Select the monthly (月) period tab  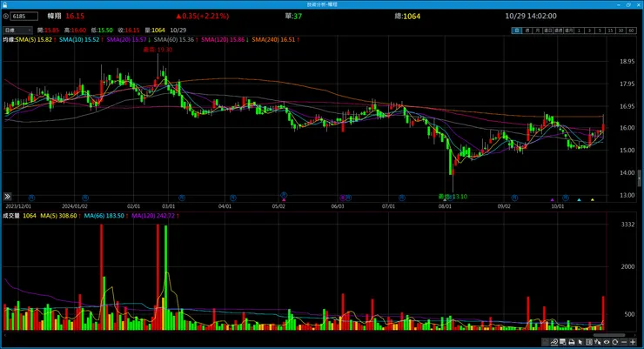tap(537, 30)
